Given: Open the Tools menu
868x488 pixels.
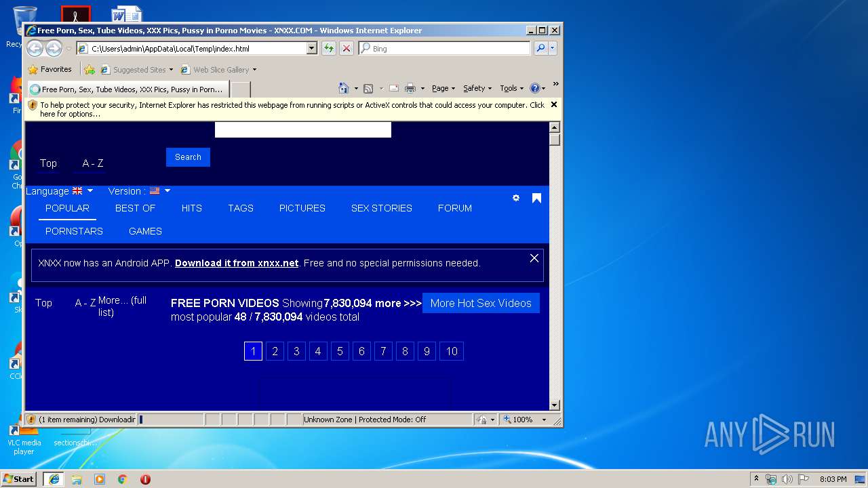Looking at the screenshot, I should [512, 88].
